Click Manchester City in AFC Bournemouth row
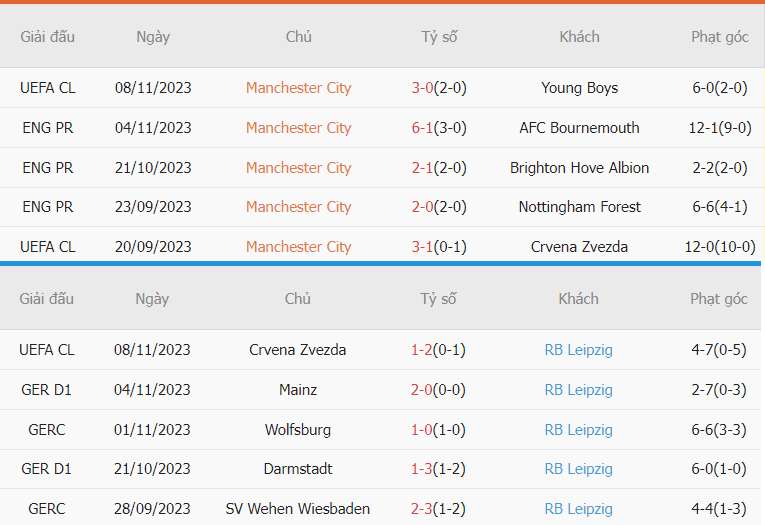The height and width of the screenshot is (525, 765). click(x=298, y=128)
